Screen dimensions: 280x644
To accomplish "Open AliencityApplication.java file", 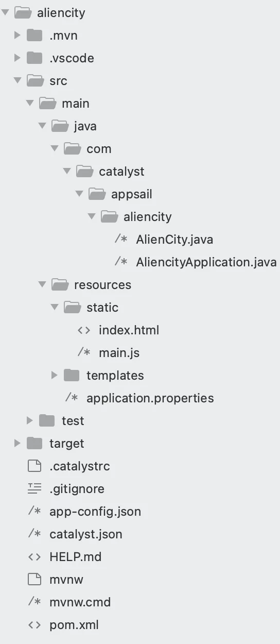I will (x=206, y=262).
